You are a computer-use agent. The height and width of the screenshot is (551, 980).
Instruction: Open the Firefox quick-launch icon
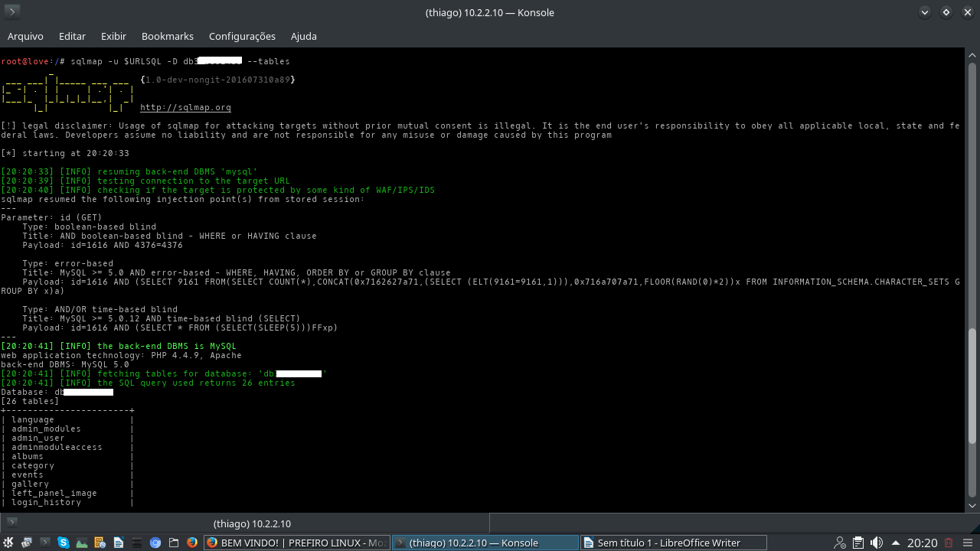click(192, 543)
